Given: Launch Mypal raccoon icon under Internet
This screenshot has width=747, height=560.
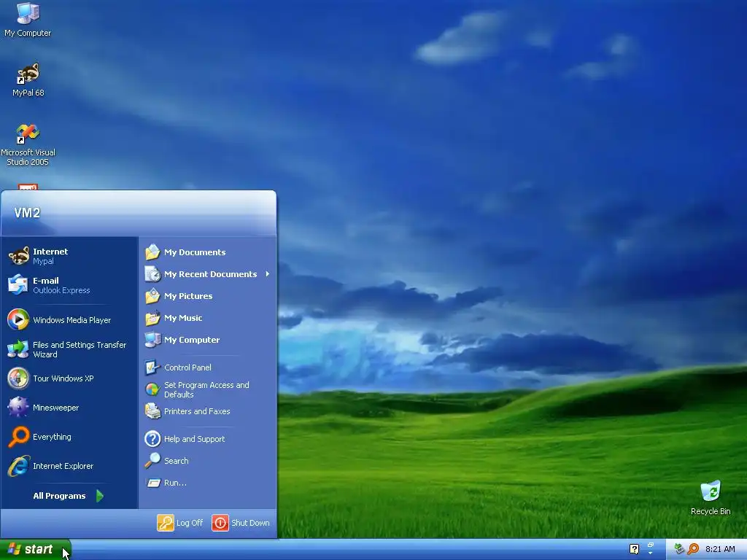Looking at the screenshot, I should [x=19, y=256].
